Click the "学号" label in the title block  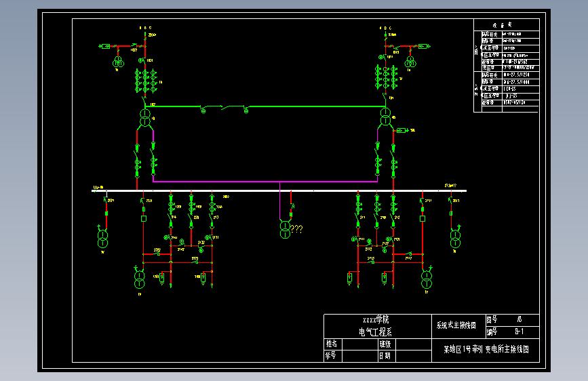(331, 355)
